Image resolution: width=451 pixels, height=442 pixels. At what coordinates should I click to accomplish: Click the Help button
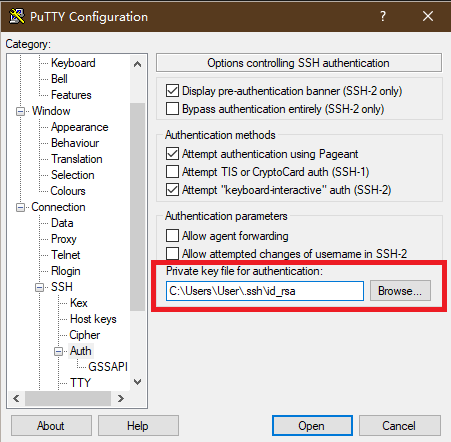(x=138, y=426)
